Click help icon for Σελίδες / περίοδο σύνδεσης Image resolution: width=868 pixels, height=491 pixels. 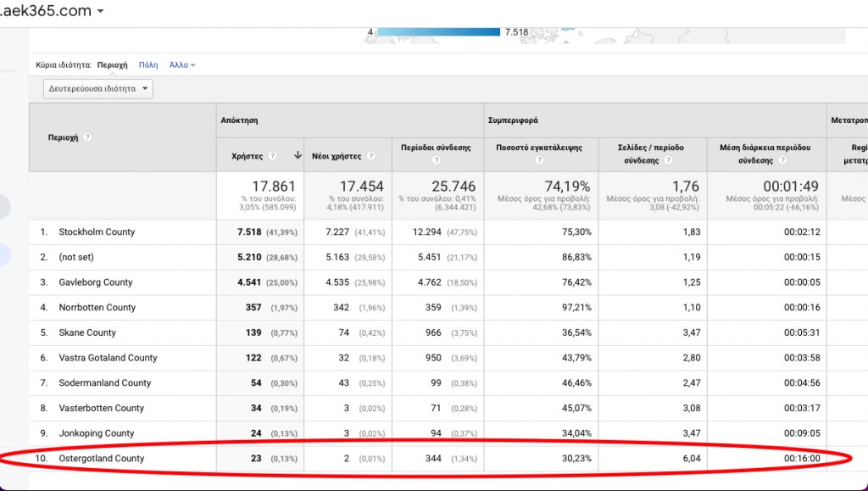point(668,160)
